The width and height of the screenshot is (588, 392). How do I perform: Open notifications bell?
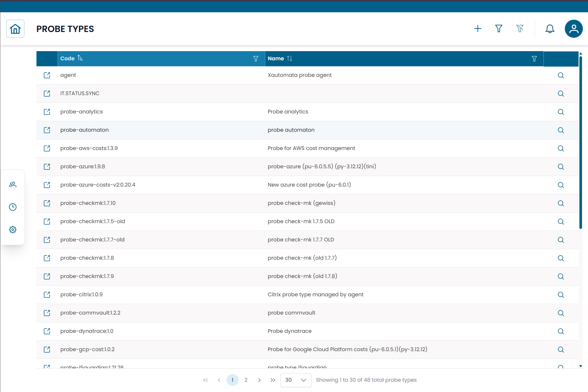pyautogui.click(x=549, y=29)
